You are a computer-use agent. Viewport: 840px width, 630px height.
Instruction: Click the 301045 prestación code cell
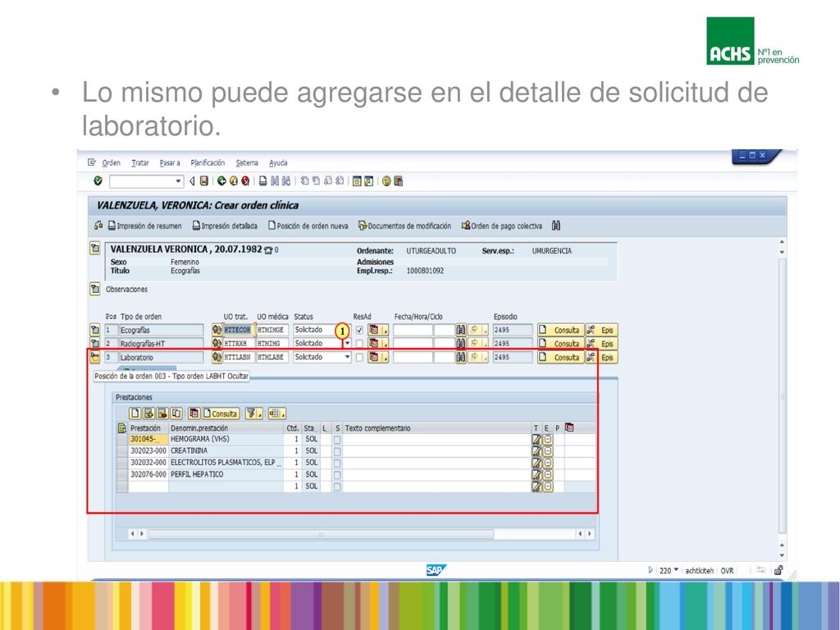tap(148, 440)
